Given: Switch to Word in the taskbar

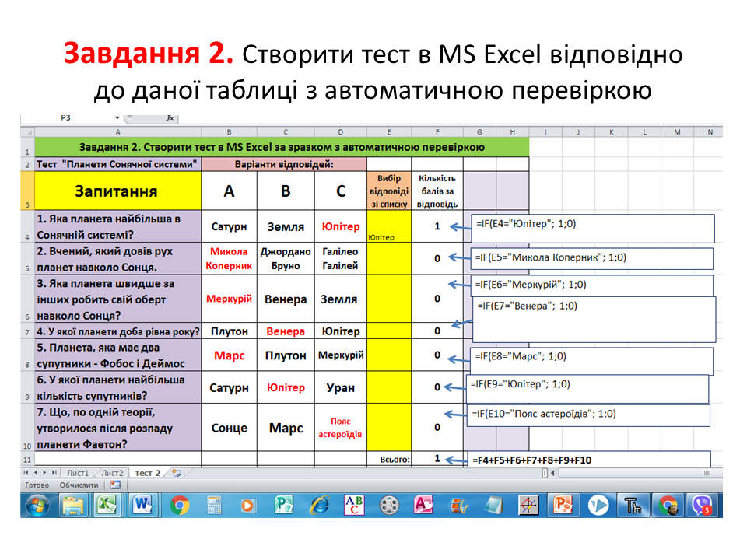Looking at the screenshot, I should pyautogui.click(x=142, y=506).
